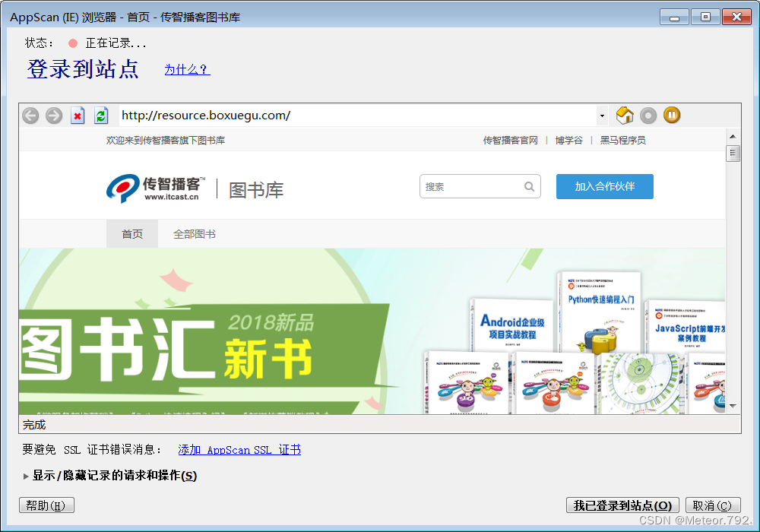This screenshot has width=760, height=532.
Task: Open the 博学谷 link
Action: coord(569,141)
